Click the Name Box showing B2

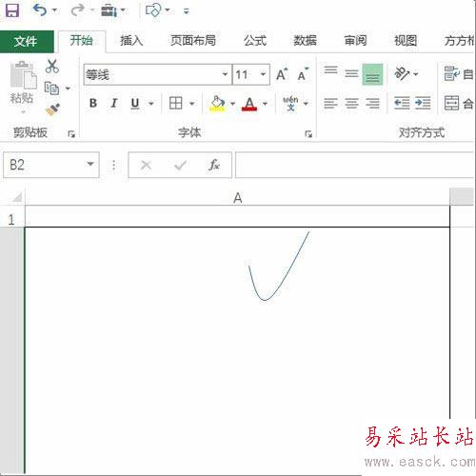(44, 165)
